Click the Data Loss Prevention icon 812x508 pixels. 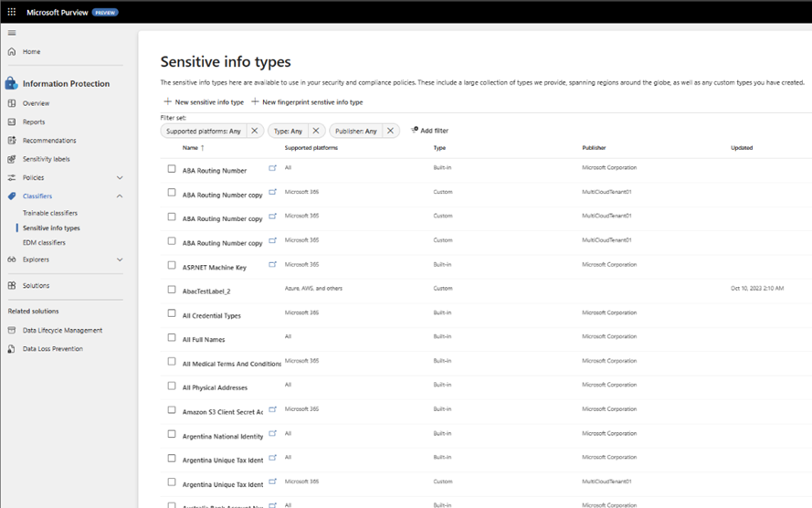(x=12, y=348)
